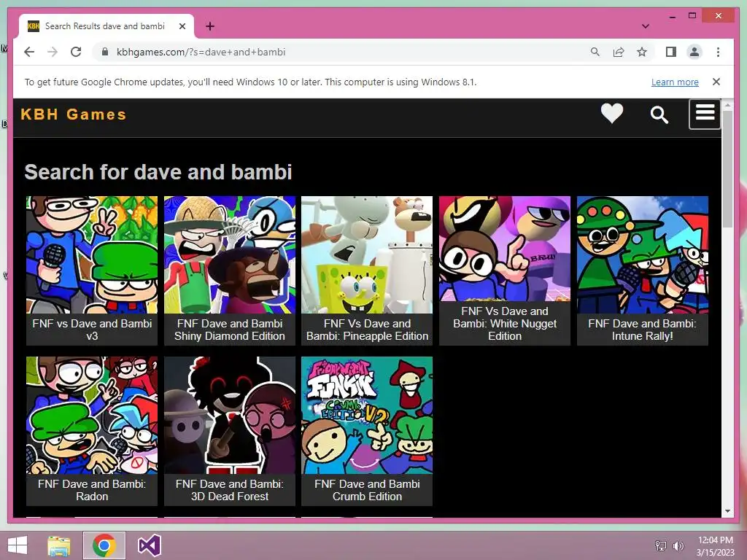Click the scrollbar up arrow
The height and width of the screenshot is (560, 747).
[x=727, y=105]
